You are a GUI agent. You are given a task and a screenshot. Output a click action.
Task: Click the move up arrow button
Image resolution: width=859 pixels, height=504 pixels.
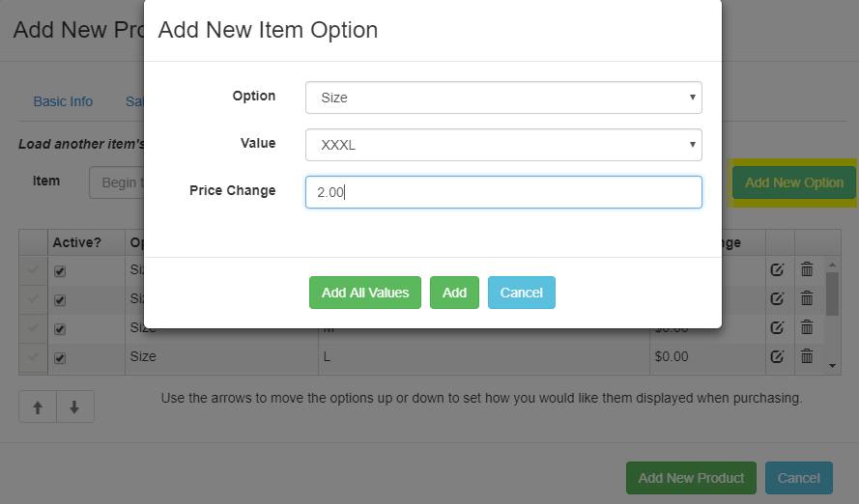pyautogui.click(x=38, y=407)
